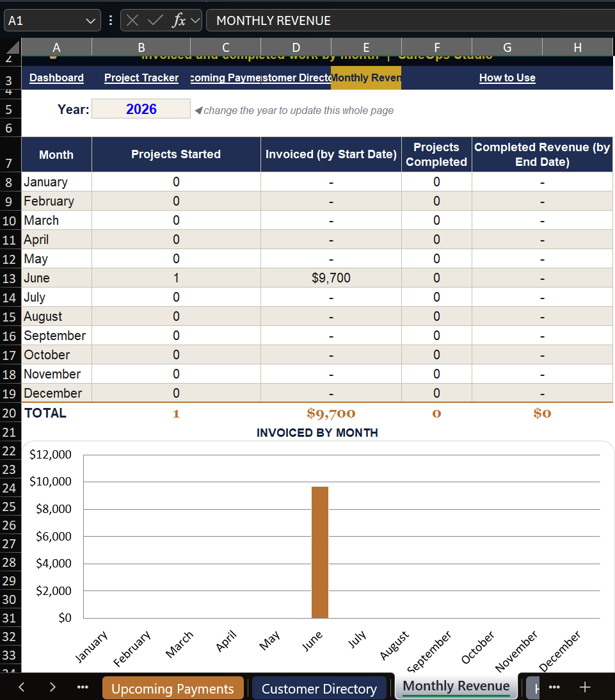615x700 pixels.
Task: Select column D header
Action: click(296, 47)
